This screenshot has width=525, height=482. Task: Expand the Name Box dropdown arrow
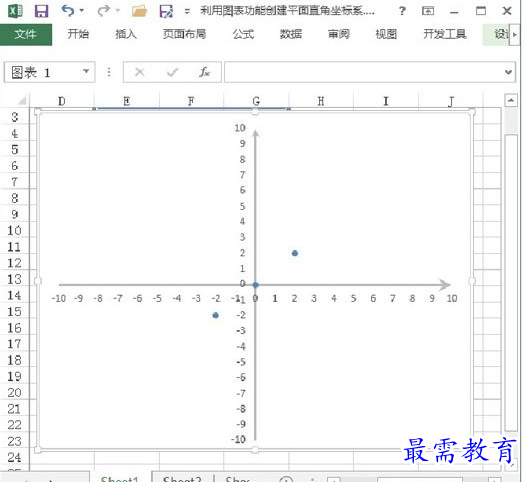[86, 72]
